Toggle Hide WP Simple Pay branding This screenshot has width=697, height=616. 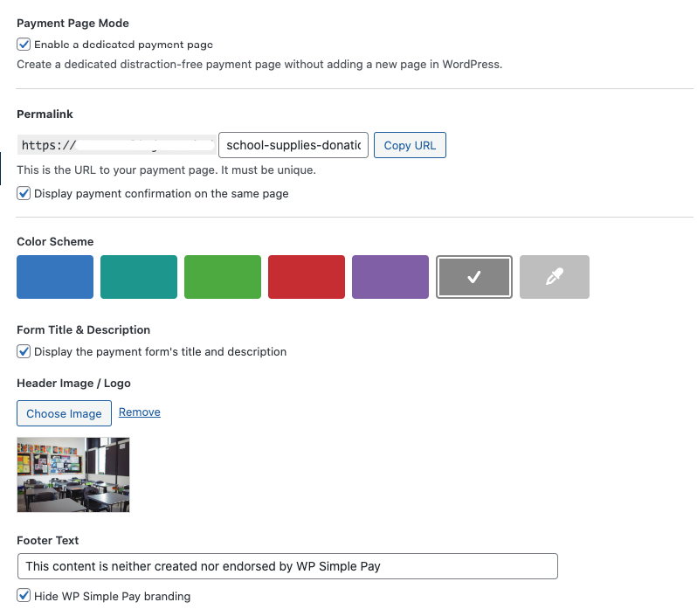click(24, 596)
